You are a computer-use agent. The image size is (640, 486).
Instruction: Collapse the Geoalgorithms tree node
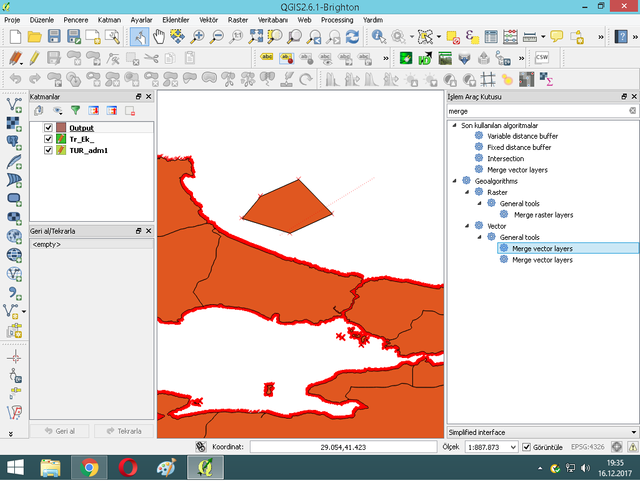[454, 181]
